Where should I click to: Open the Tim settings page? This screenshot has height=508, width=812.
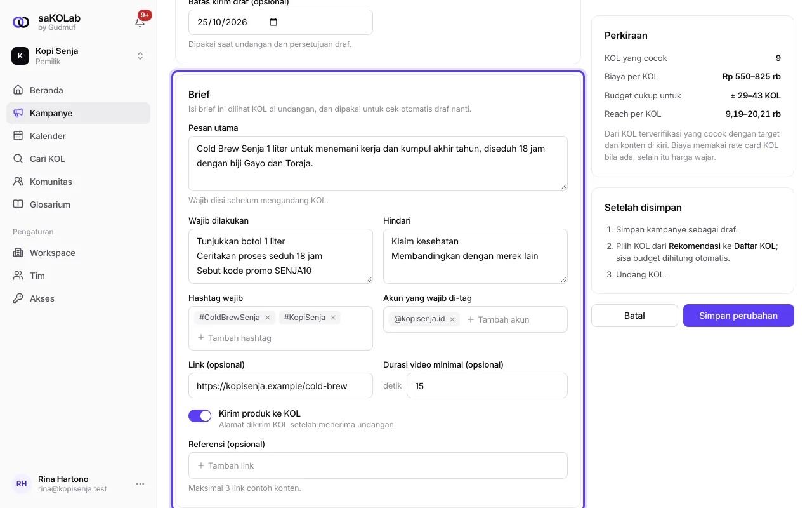click(79, 276)
